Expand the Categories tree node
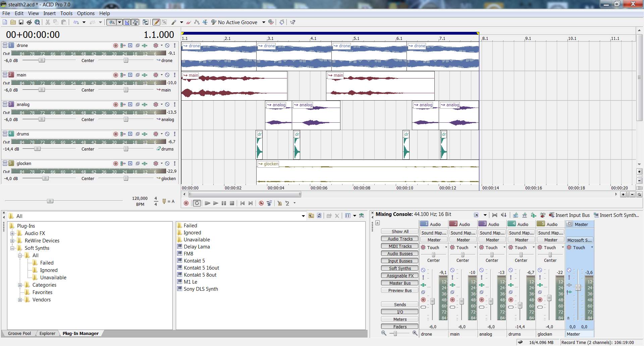 pos(20,285)
